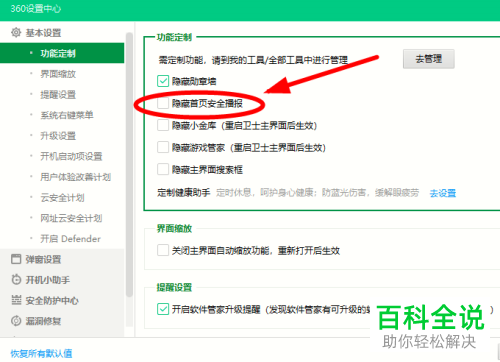Screen dimensions: 500x362
Task: Check 隐藏首页安全播报 checkbox
Action: (x=163, y=103)
